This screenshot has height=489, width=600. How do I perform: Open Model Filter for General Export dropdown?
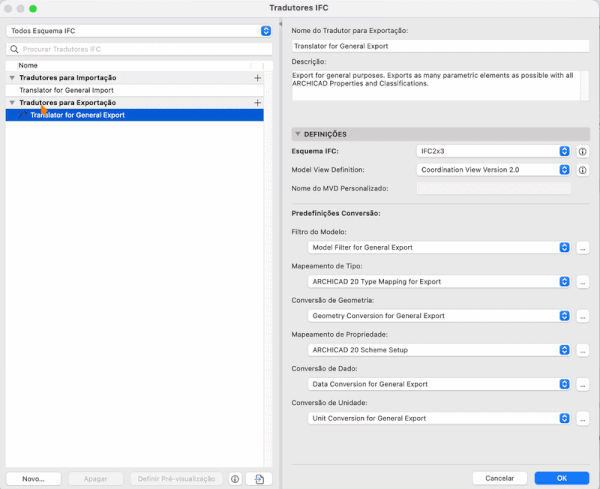(439, 248)
